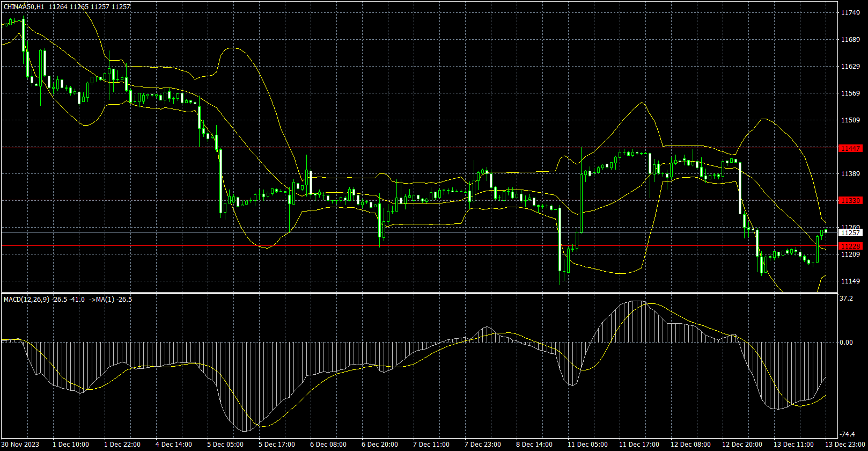Select the red 11447 price level tag
Screen dimensions: 868x451
point(851,148)
